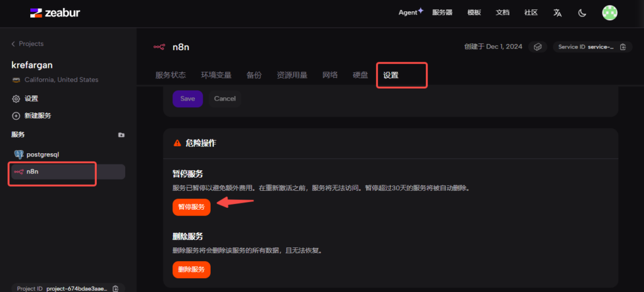Switch to the 网络 tab
Viewport: 644px width, 292px height.
[x=330, y=75]
